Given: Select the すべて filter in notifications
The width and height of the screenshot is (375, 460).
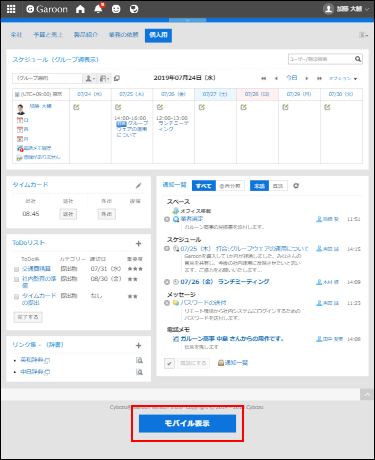Looking at the screenshot, I should [x=204, y=186].
